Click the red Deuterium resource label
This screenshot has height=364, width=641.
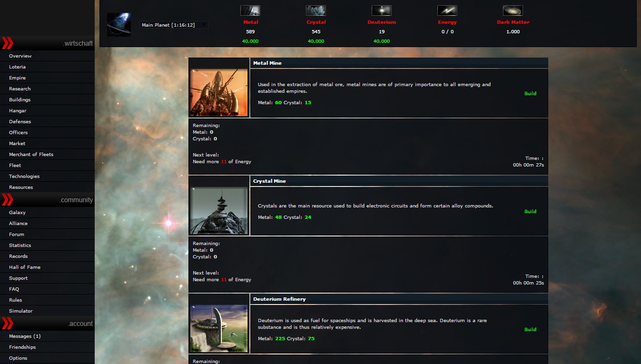point(382,22)
